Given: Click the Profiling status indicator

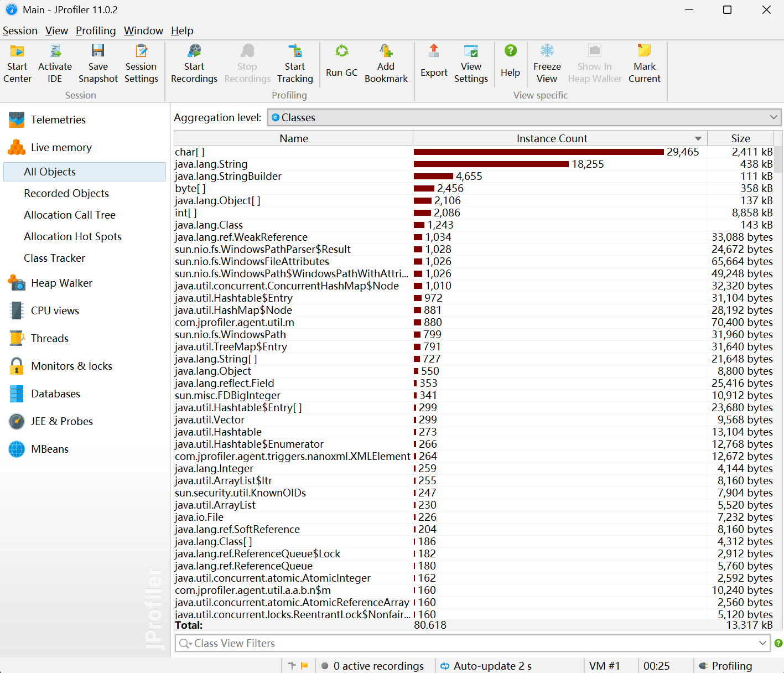Looking at the screenshot, I should 725,666.
